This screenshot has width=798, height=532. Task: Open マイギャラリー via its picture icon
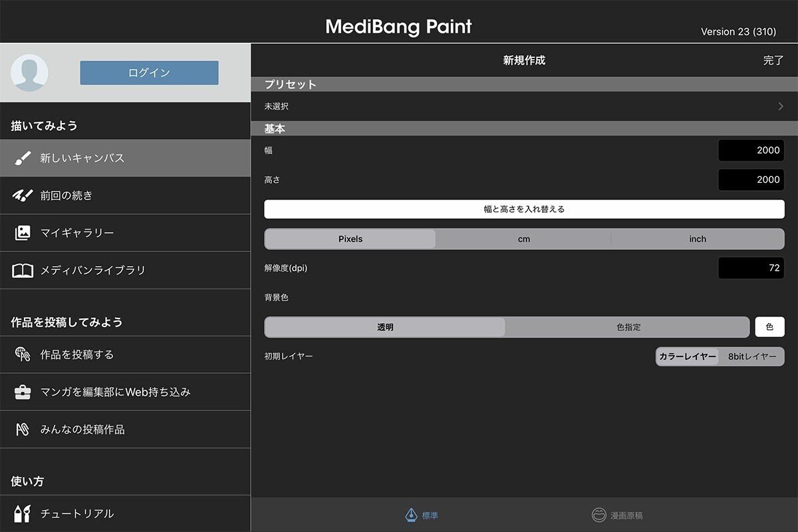click(23, 233)
